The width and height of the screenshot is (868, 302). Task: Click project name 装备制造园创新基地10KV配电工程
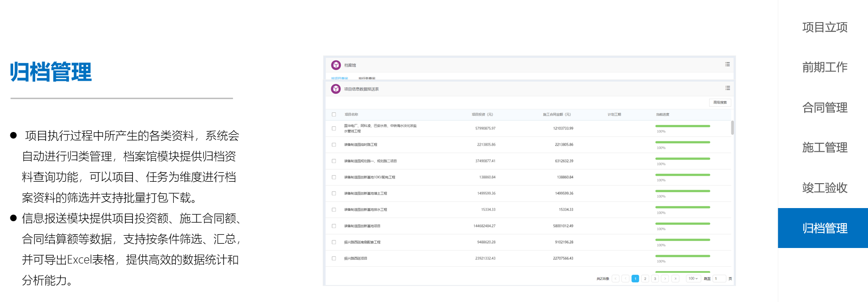click(369, 177)
